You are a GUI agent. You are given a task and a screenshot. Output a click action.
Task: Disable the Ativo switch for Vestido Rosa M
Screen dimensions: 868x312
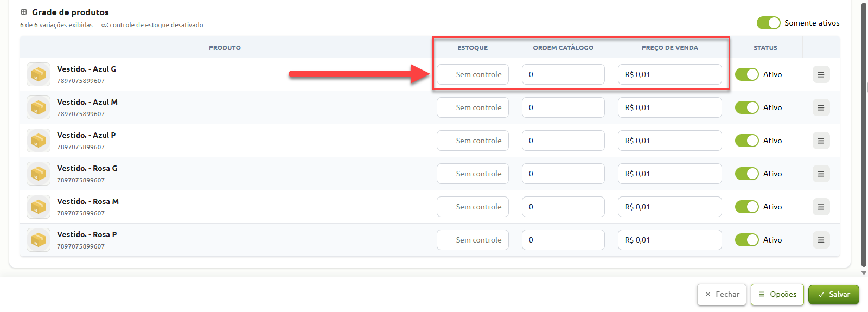coord(747,207)
